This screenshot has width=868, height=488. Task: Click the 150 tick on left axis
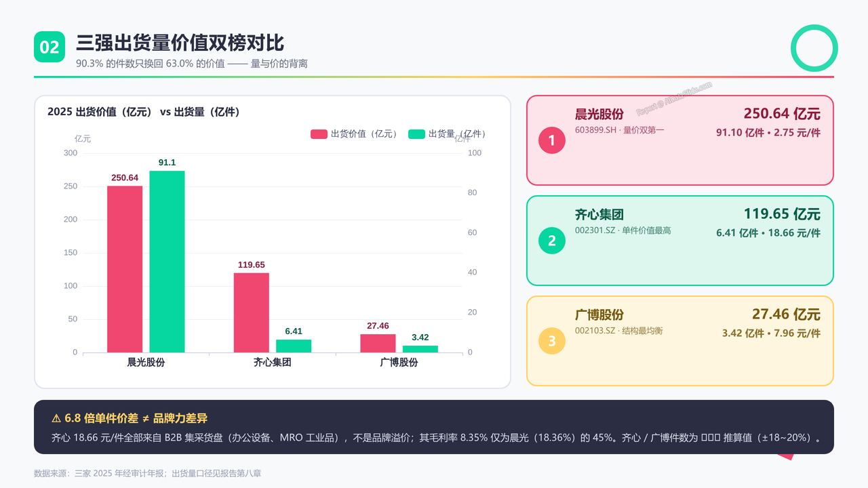point(71,253)
